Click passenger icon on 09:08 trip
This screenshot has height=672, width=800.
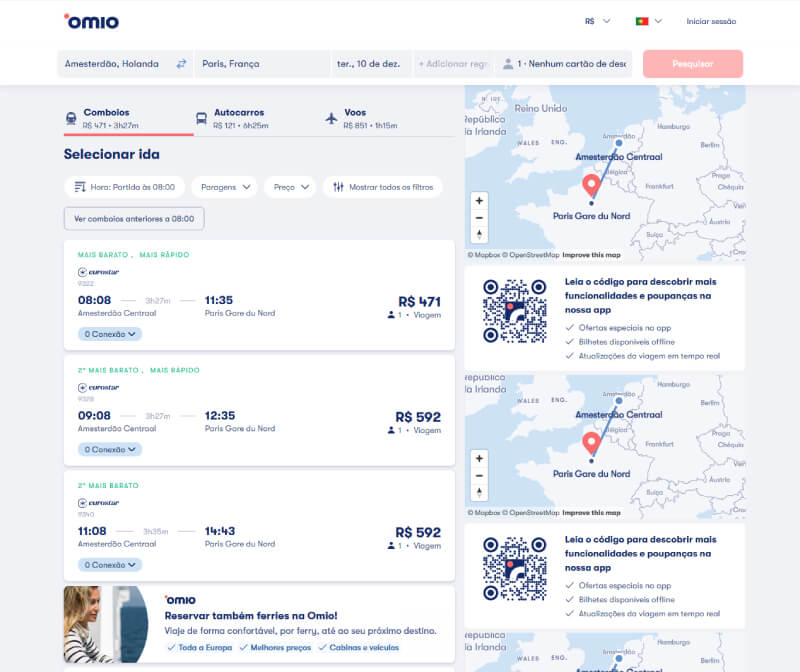point(391,430)
